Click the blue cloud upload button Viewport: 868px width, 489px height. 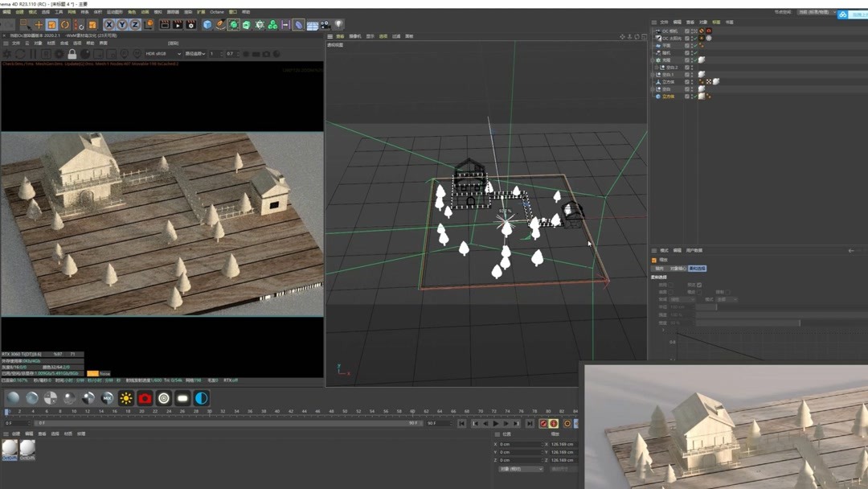(842, 14)
